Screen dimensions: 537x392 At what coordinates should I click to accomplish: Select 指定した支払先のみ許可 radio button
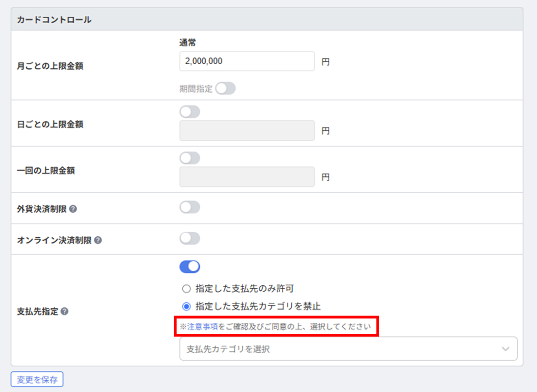[186, 289]
